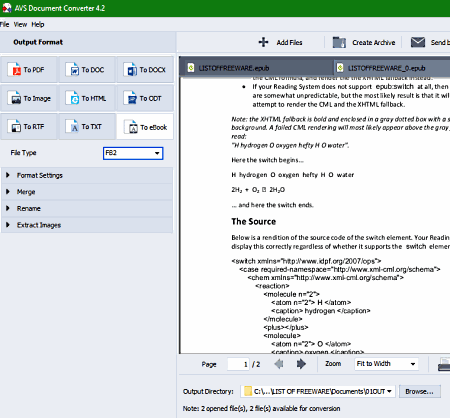Image resolution: width=450 pixels, height=418 pixels.
Task: Open the View menu
Action: tap(20, 24)
